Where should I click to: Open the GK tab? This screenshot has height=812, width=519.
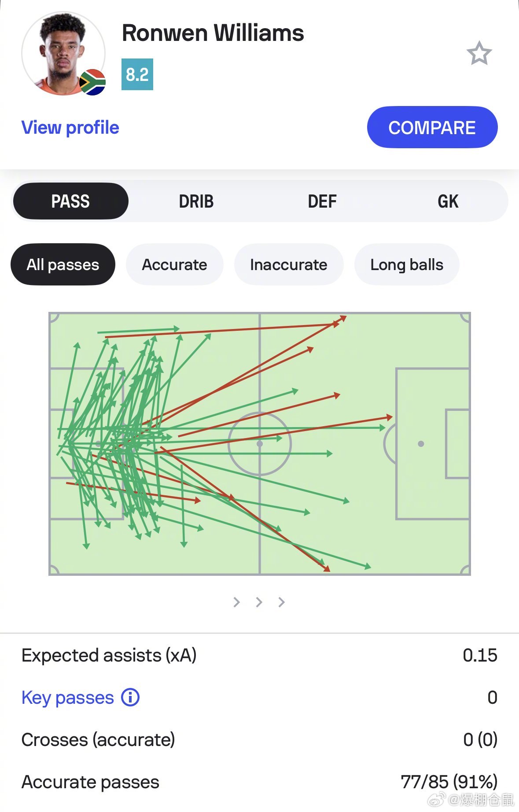coord(448,201)
